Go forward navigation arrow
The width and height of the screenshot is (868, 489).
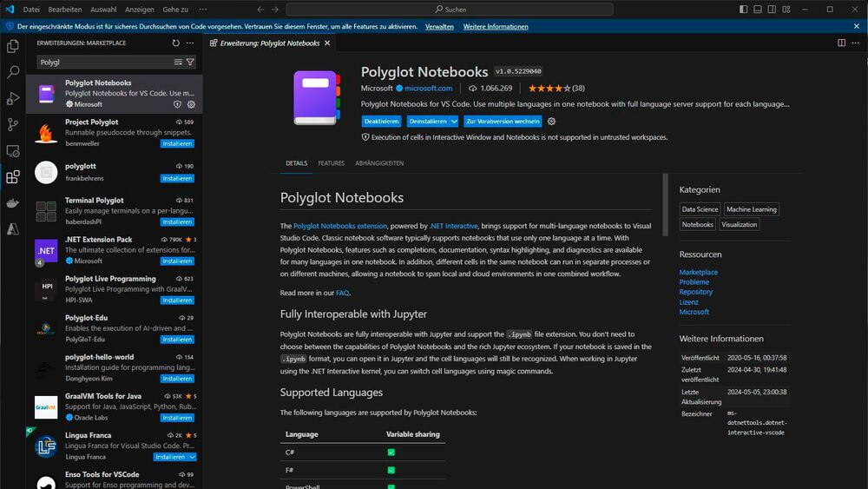click(x=275, y=10)
